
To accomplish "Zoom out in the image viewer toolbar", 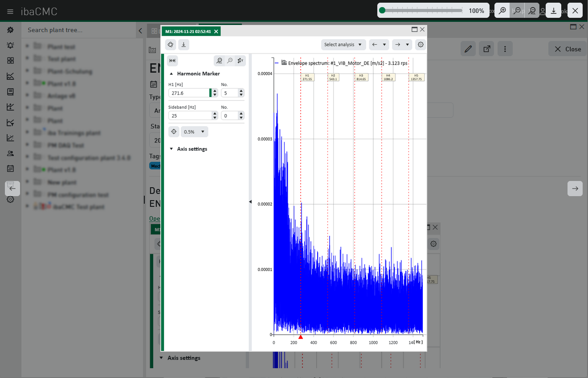I will tap(517, 11).
